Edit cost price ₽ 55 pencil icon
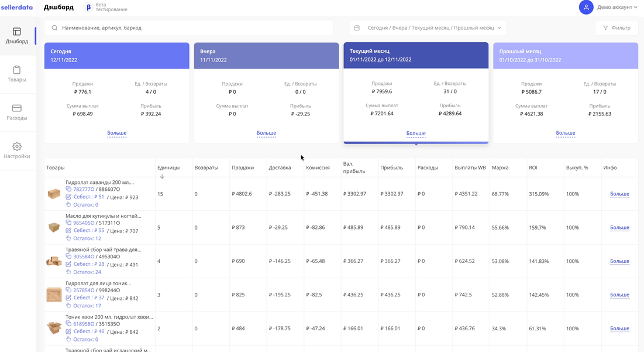The image size is (644, 352). (x=68, y=231)
